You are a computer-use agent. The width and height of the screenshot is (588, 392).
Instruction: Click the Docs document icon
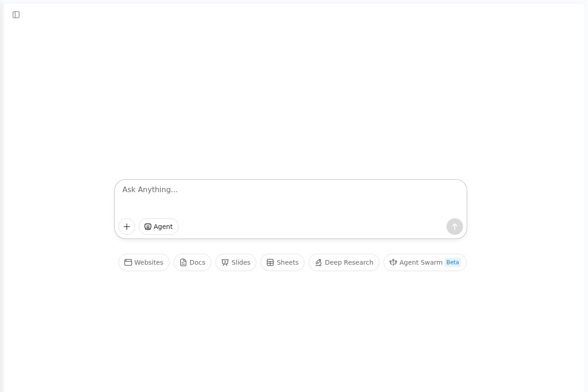point(183,262)
